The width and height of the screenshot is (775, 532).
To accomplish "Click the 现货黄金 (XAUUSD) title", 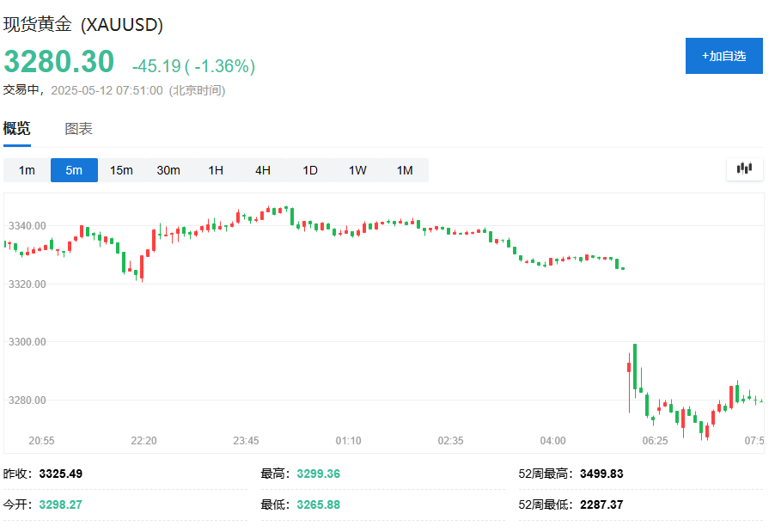I will tap(83, 25).
